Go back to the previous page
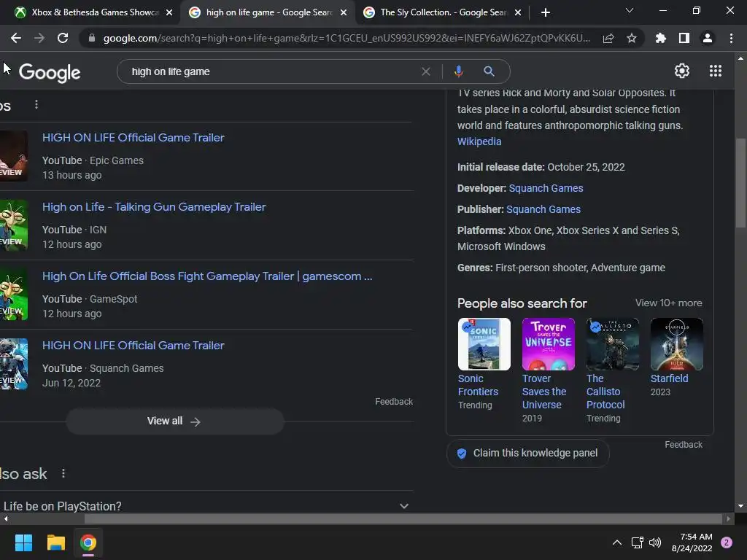 16,38
